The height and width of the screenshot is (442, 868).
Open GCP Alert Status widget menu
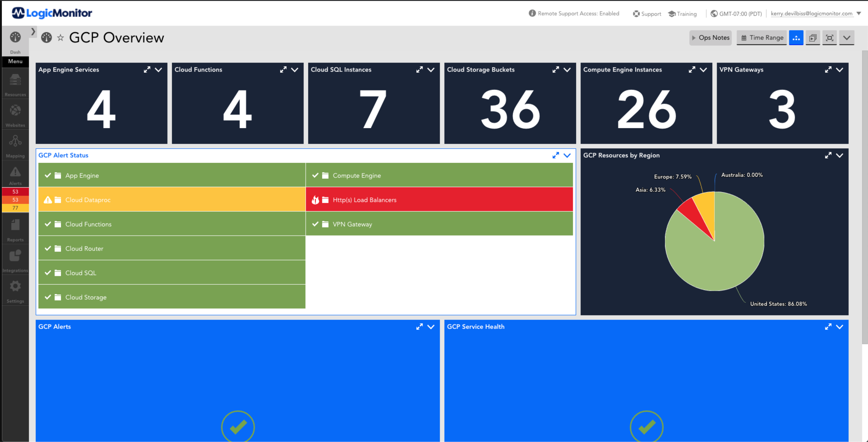(567, 155)
